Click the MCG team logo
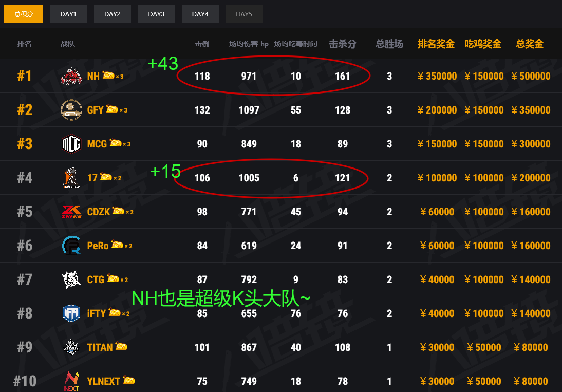The height and width of the screenshot is (392, 562). [71, 144]
